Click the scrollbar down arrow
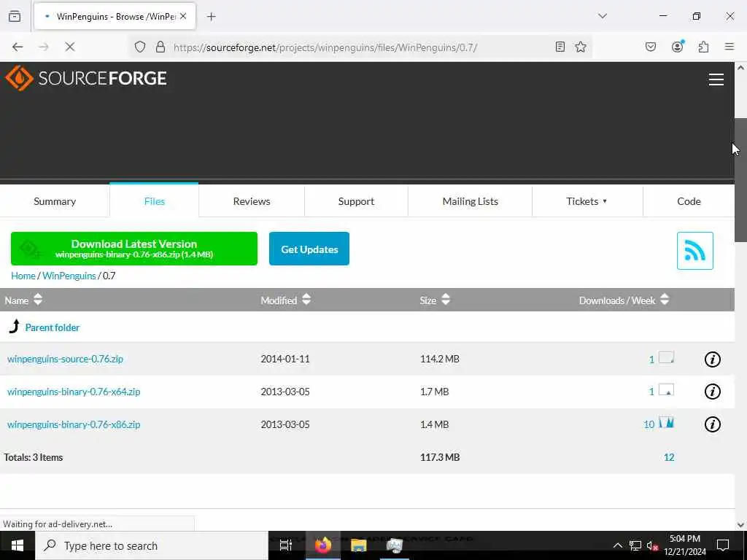 pos(740,525)
